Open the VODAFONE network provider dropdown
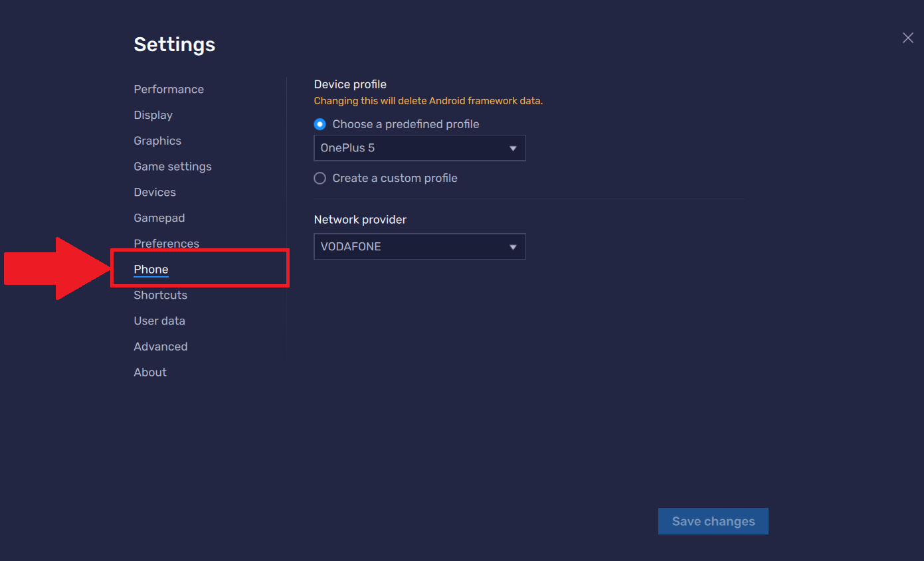The image size is (924, 561). coord(420,246)
